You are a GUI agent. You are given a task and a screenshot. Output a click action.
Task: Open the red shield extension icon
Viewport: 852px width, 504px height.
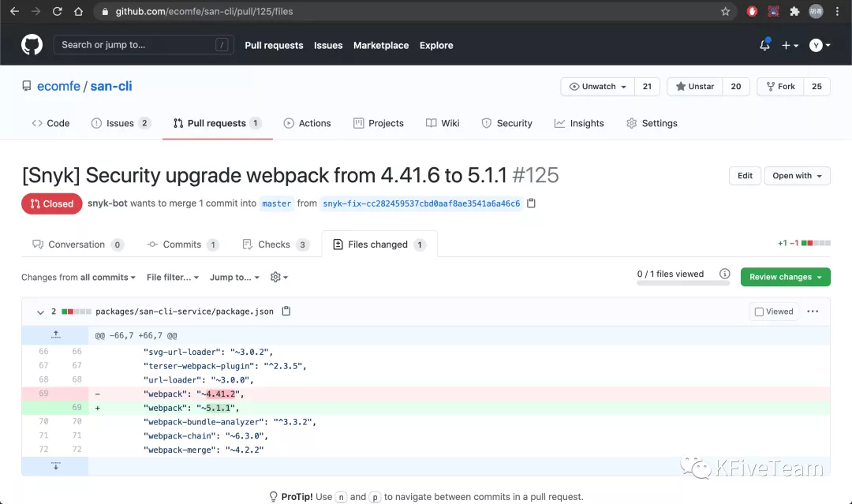[752, 11]
